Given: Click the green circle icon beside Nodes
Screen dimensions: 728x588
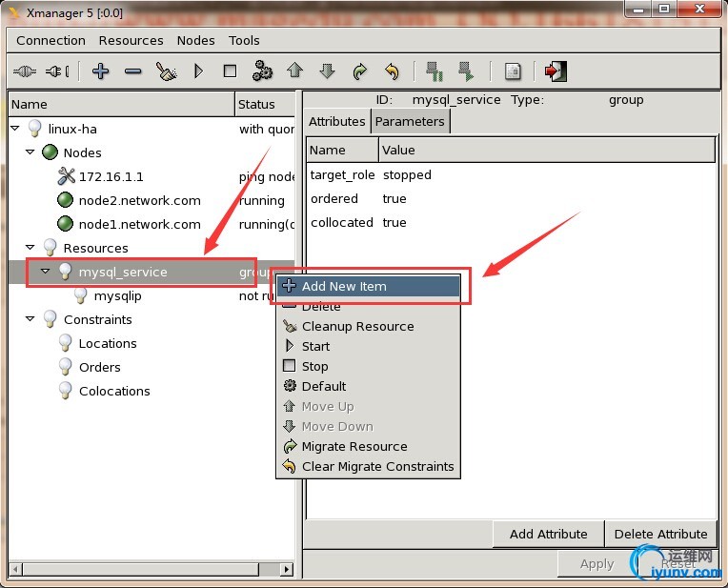Looking at the screenshot, I should coord(50,152).
